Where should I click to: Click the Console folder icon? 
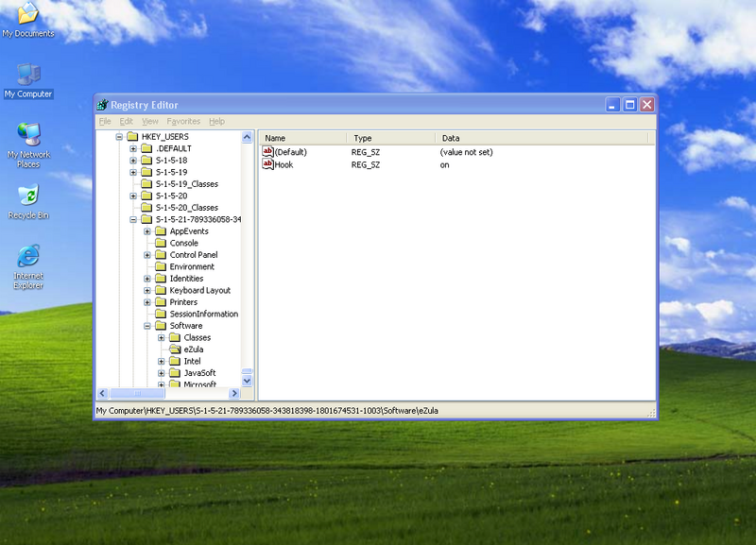point(161,243)
